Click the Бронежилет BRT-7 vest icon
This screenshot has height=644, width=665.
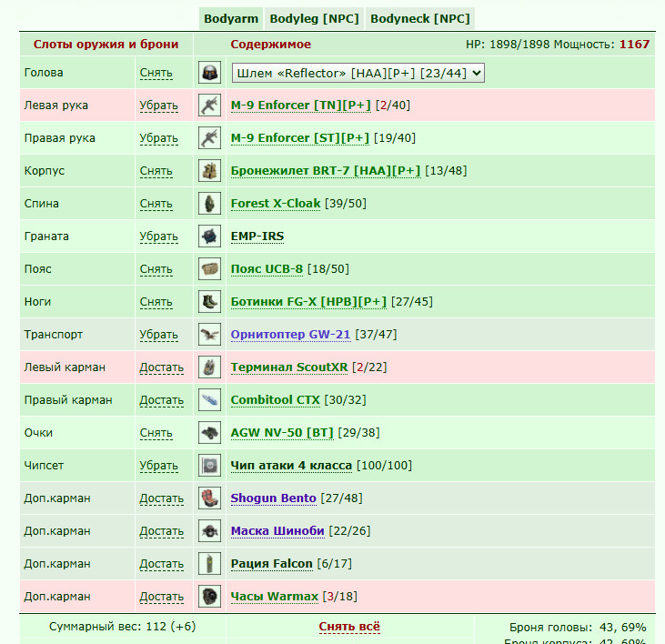point(209,170)
